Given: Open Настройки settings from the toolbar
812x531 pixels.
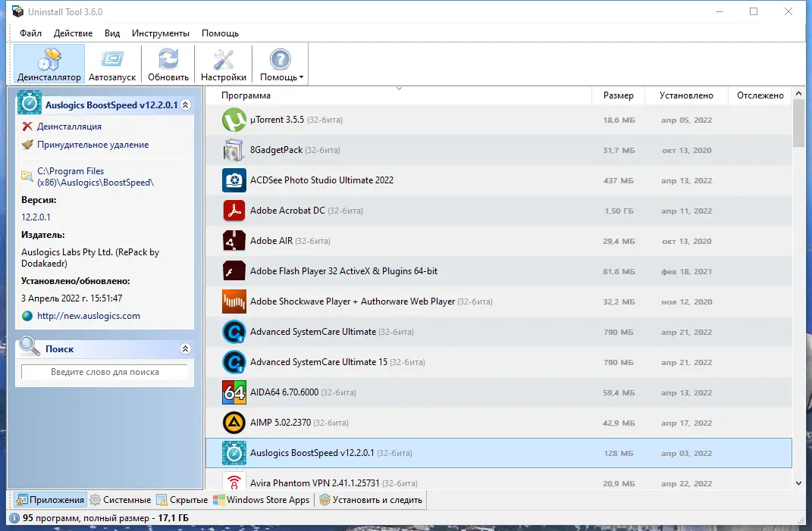Looking at the screenshot, I should point(224,64).
